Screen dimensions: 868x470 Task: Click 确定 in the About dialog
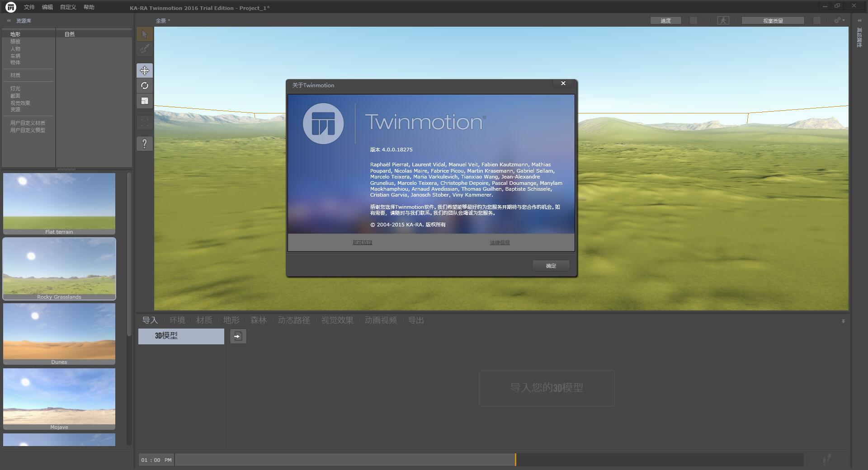pyautogui.click(x=551, y=266)
